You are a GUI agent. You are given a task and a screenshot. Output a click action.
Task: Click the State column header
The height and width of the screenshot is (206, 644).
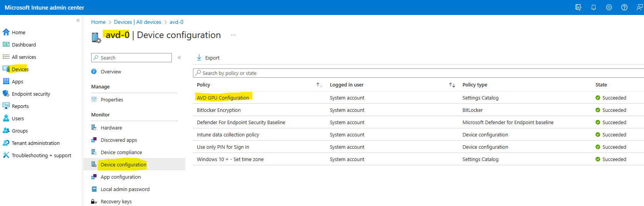[x=601, y=85]
